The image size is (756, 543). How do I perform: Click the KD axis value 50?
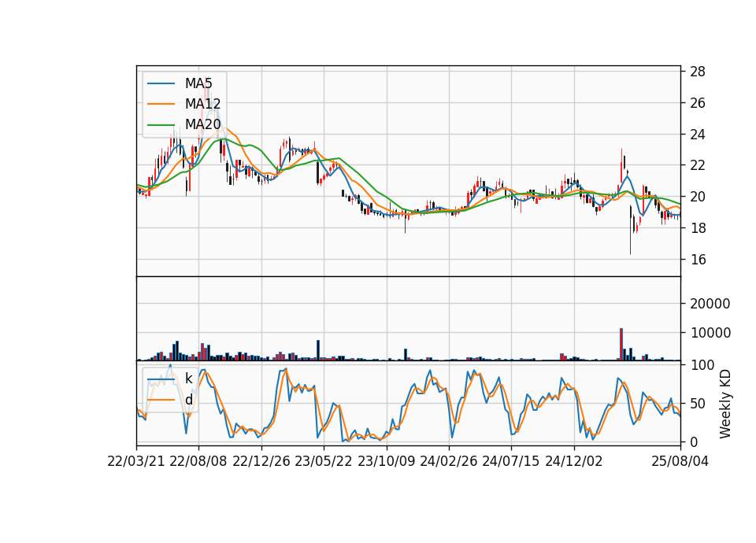tap(698, 403)
